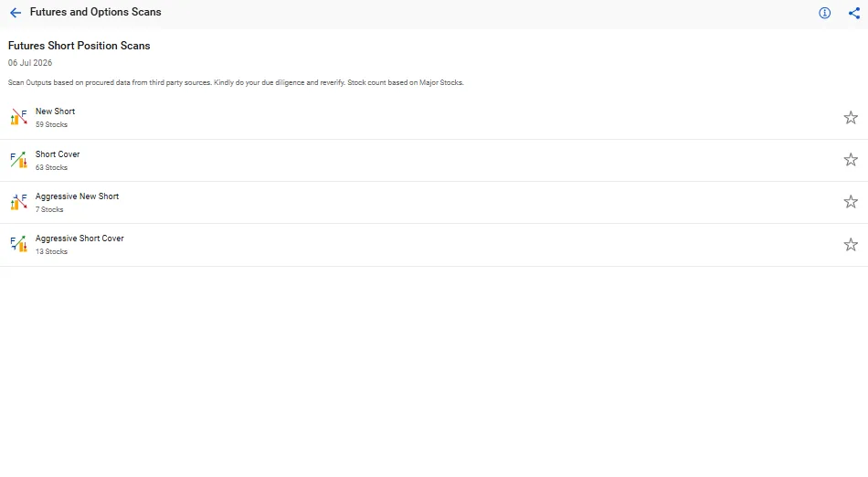Viewport: 868px width, 477px height.
Task: Click the 63 Stocks count
Action: [51, 167]
